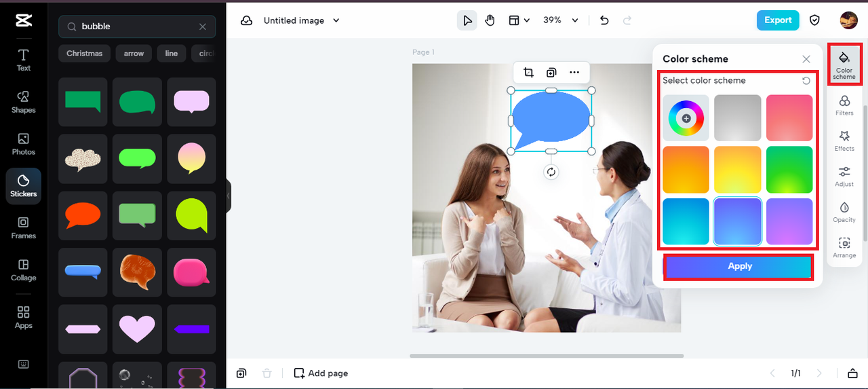
Task: Close the Color scheme panel
Action: click(x=806, y=59)
